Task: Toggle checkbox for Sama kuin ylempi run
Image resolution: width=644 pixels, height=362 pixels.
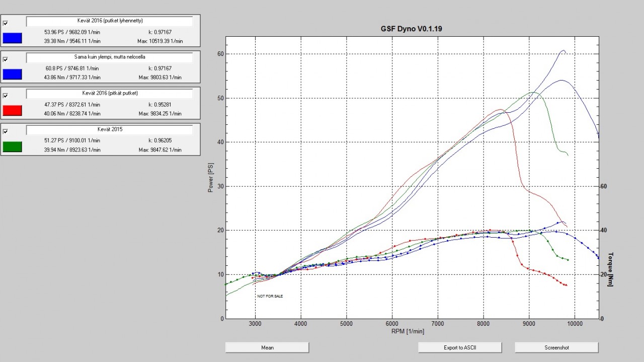Action: point(6,59)
